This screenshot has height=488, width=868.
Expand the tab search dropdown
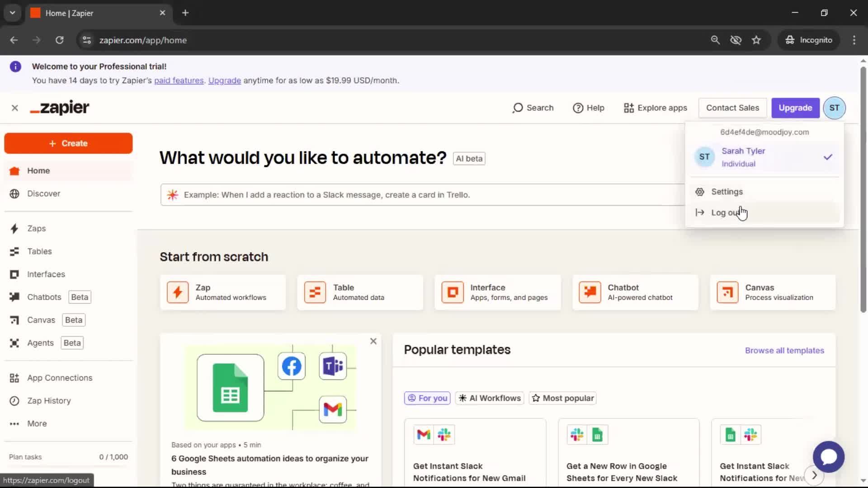point(13,13)
